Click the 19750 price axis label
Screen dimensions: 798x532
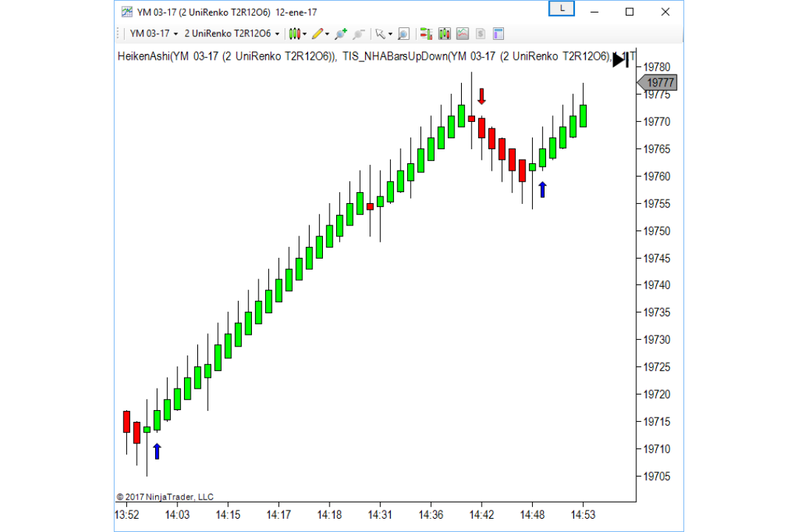point(657,231)
